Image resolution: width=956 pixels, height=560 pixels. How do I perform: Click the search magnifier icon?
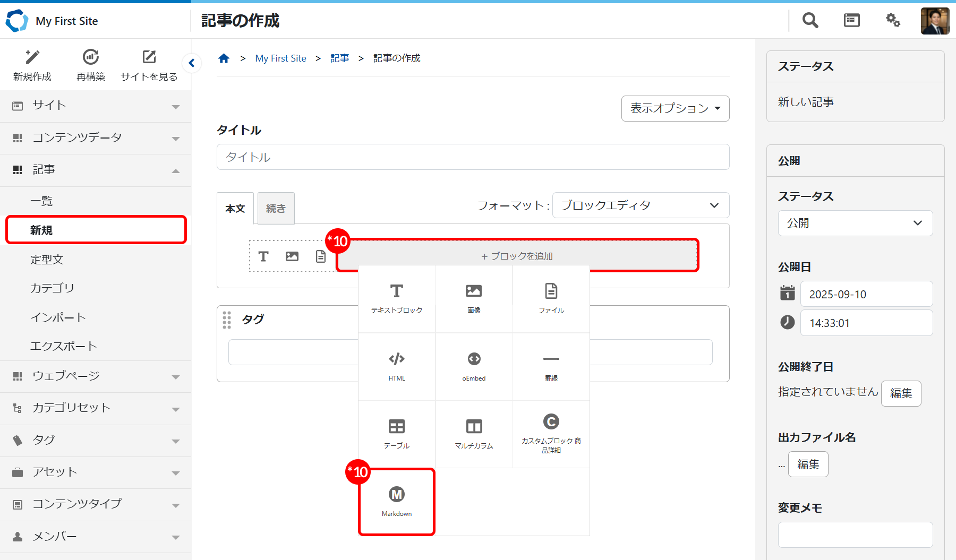(810, 21)
